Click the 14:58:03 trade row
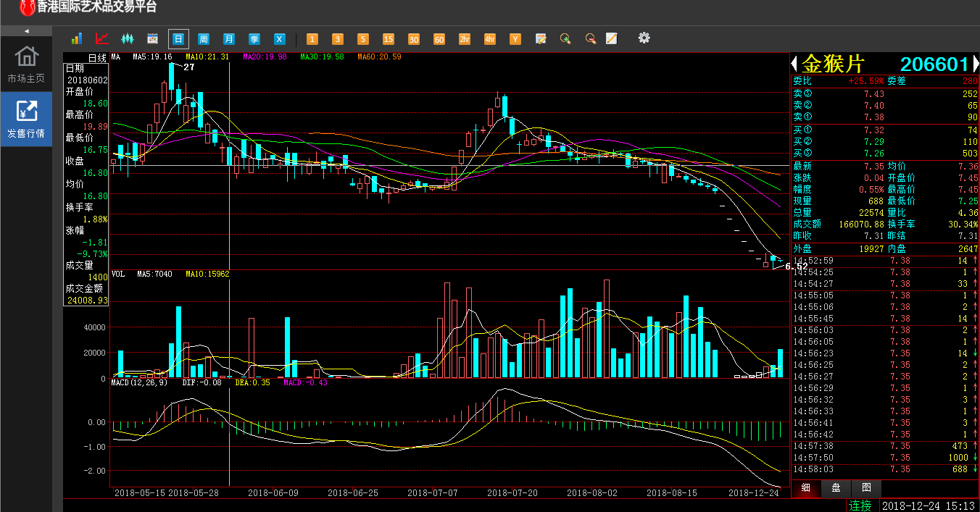980x512 pixels. click(885, 469)
